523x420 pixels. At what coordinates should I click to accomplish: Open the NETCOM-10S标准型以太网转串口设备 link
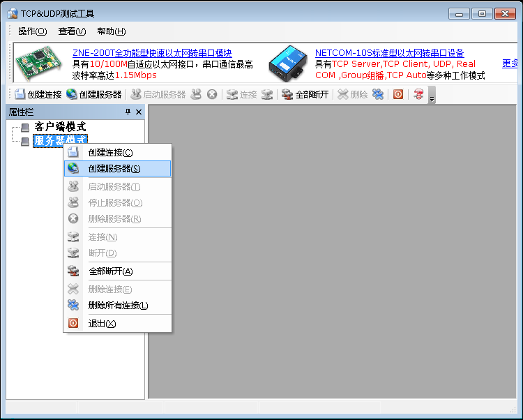[390, 53]
